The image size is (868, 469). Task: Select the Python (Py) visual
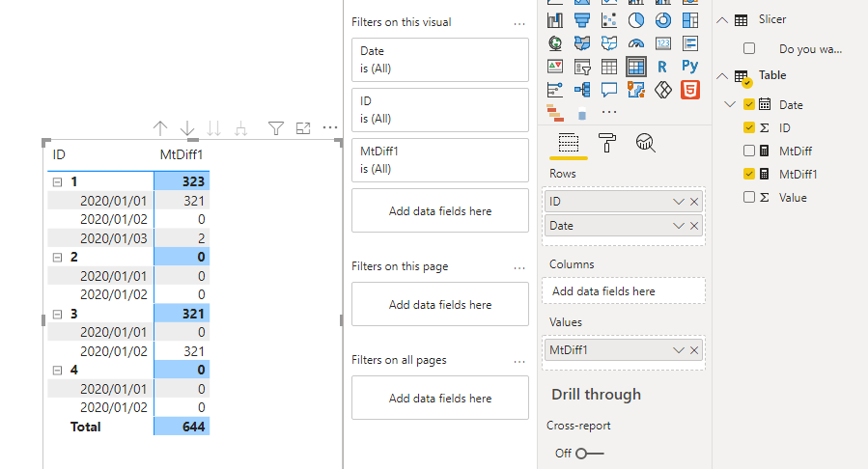point(689,67)
